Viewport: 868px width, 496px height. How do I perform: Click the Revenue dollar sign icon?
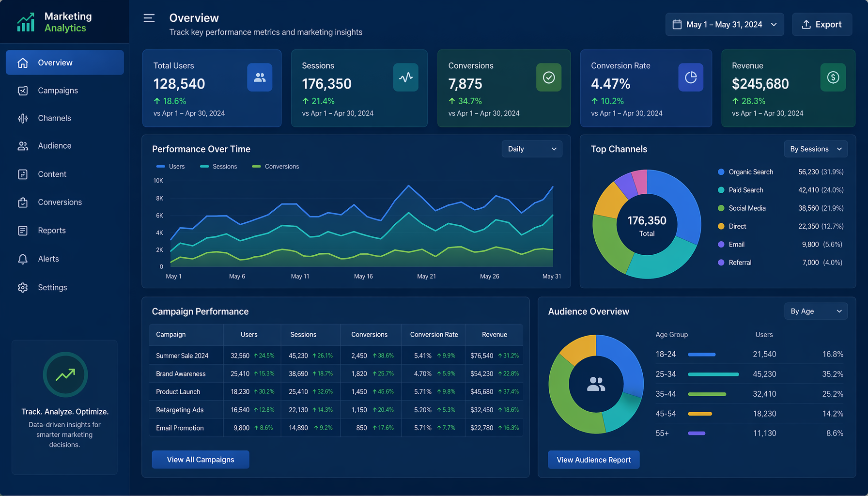point(833,77)
